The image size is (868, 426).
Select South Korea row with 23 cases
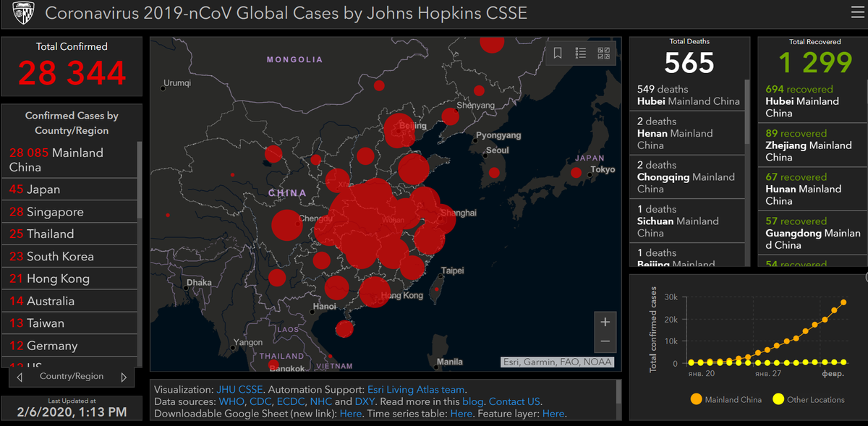click(69, 257)
